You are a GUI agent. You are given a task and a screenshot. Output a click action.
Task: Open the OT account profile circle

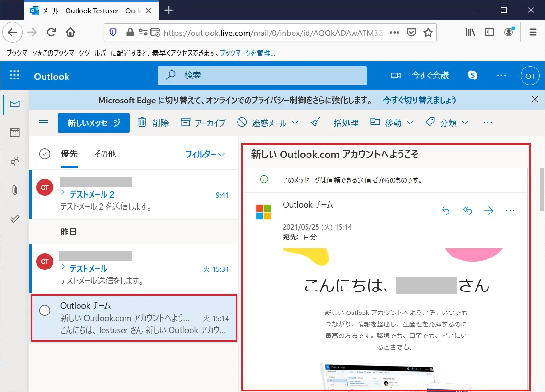(530, 76)
